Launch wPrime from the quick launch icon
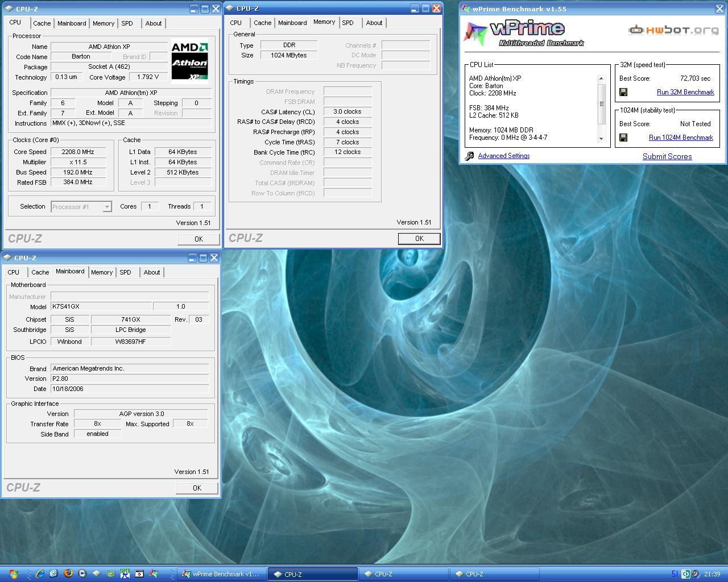The image size is (728, 582). pyautogui.click(x=153, y=573)
